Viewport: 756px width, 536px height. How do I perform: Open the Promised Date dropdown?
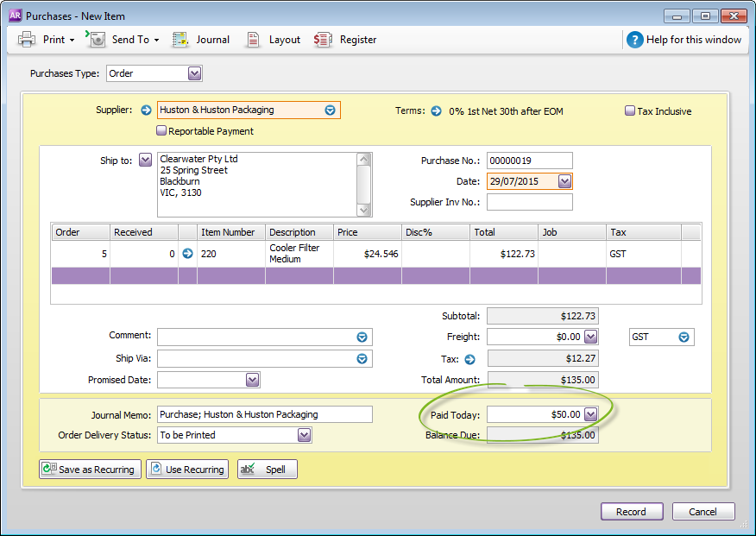[x=252, y=380]
